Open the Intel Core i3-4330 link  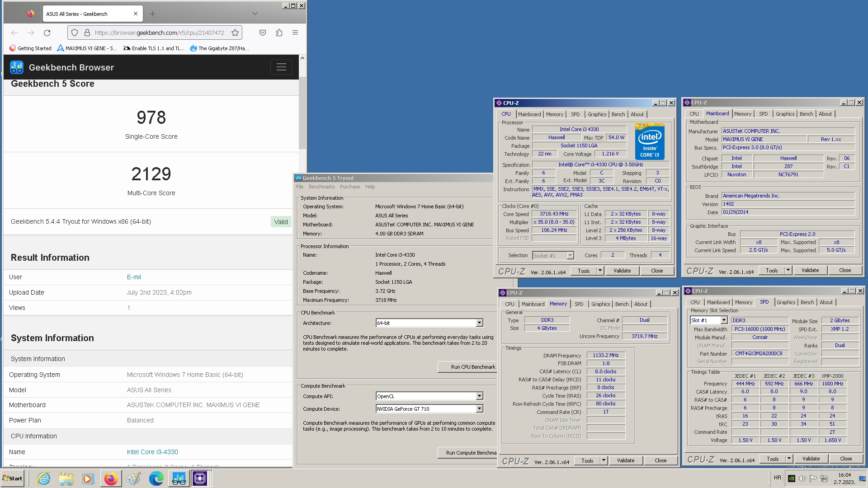[x=152, y=452]
